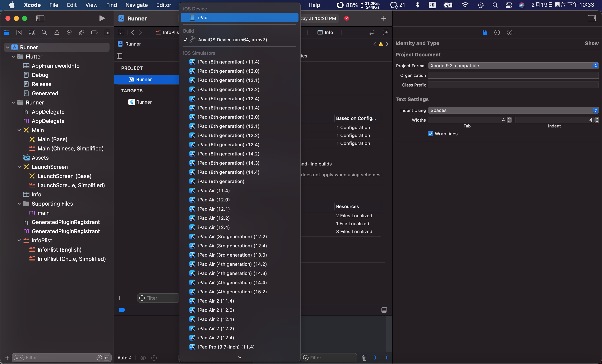The image size is (602, 364).
Task: Adjust the Tab width stepper
Action: pos(509,120)
